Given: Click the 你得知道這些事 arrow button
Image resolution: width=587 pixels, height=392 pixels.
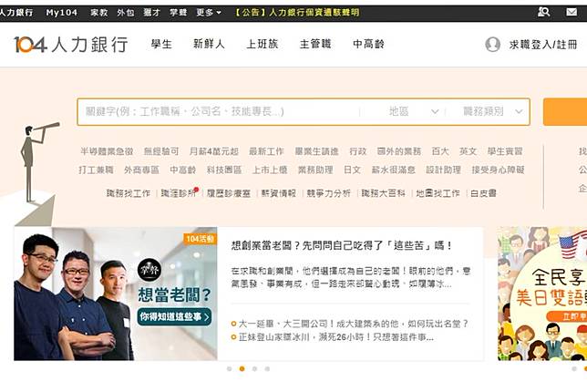Looking at the screenshot, I should tap(174, 316).
